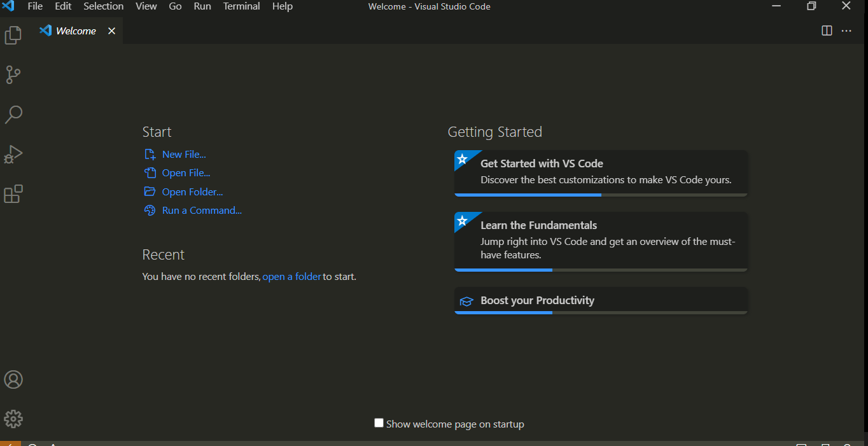The height and width of the screenshot is (446, 868).
Task: Start the Get Started with VS Code walkthrough
Action: (x=542, y=164)
